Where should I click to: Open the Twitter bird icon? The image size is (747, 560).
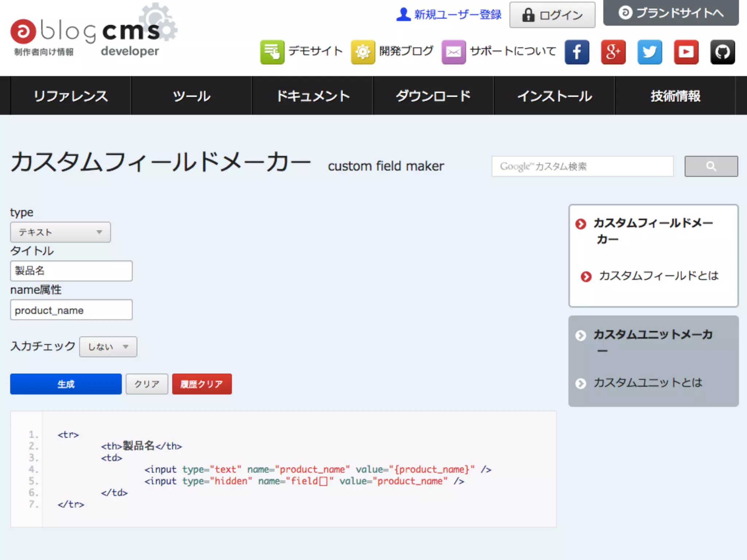coord(650,52)
